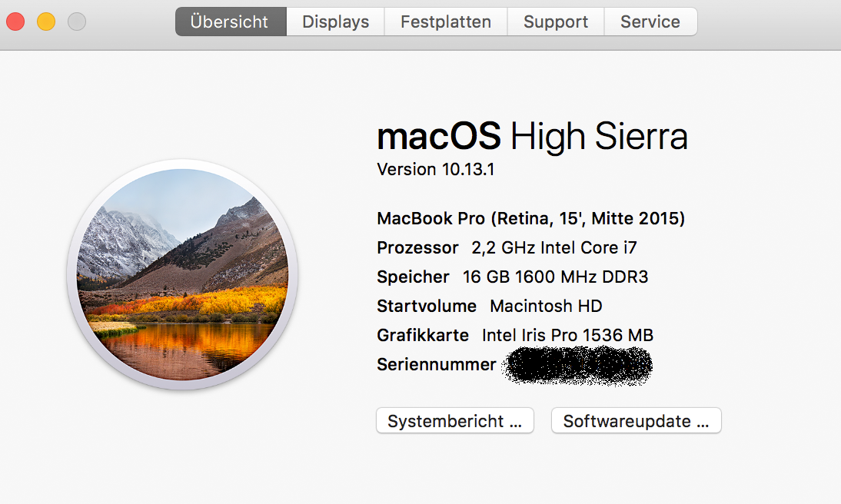Screen dimensions: 841x504
Task: Select the MacBook Pro model line
Action: click(530, 219)
